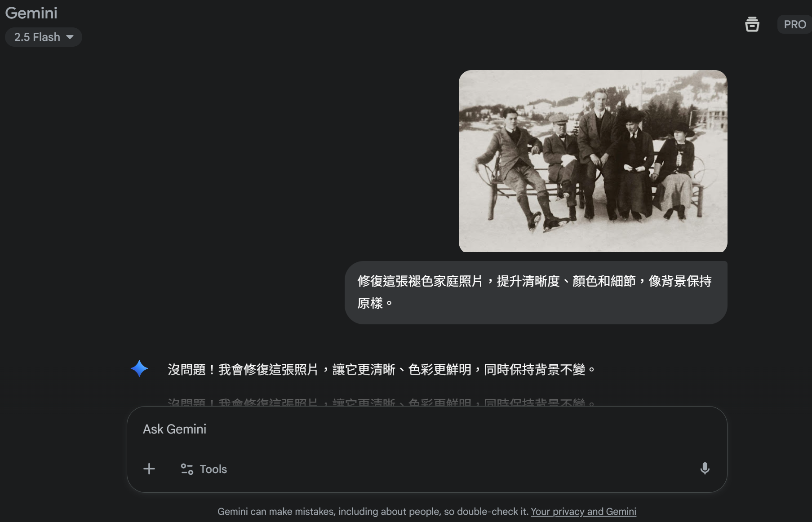Viewport: 812px width, 522px height.
Task: Click the Gemini logo title
Action: [31, 13]
